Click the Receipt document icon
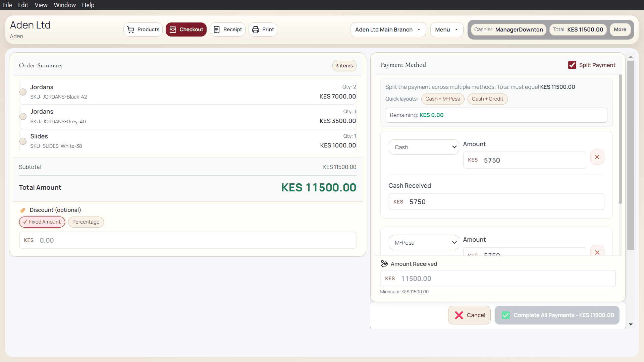 point(217,29)
